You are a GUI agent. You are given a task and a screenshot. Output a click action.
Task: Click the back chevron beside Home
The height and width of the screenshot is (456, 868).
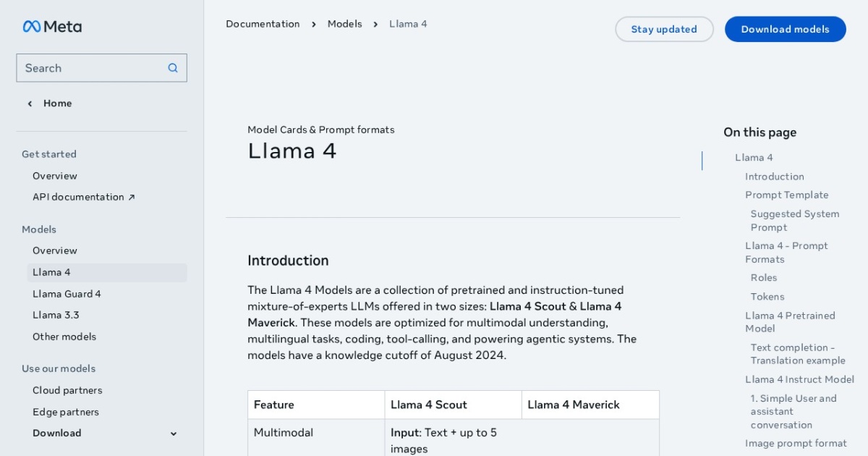(x=30, y=104)
